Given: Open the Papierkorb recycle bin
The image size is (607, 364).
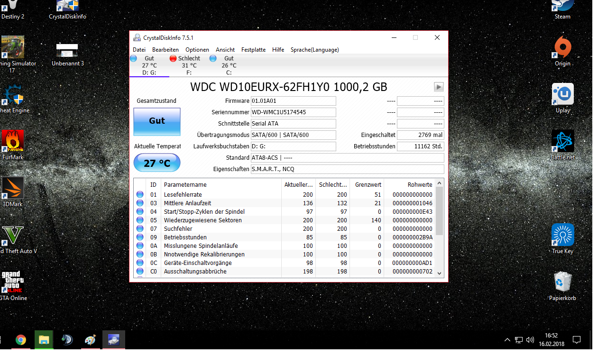Looking at the screenshot, I should (562, 286).
